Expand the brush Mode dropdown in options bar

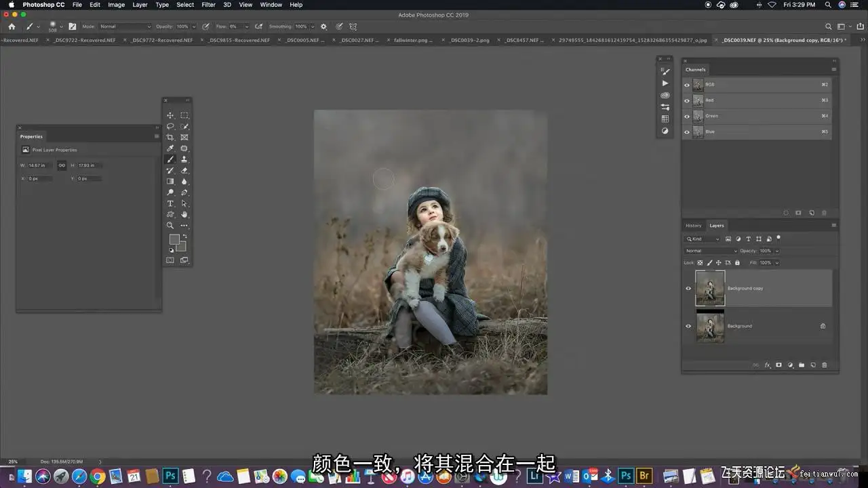(125, 26)
